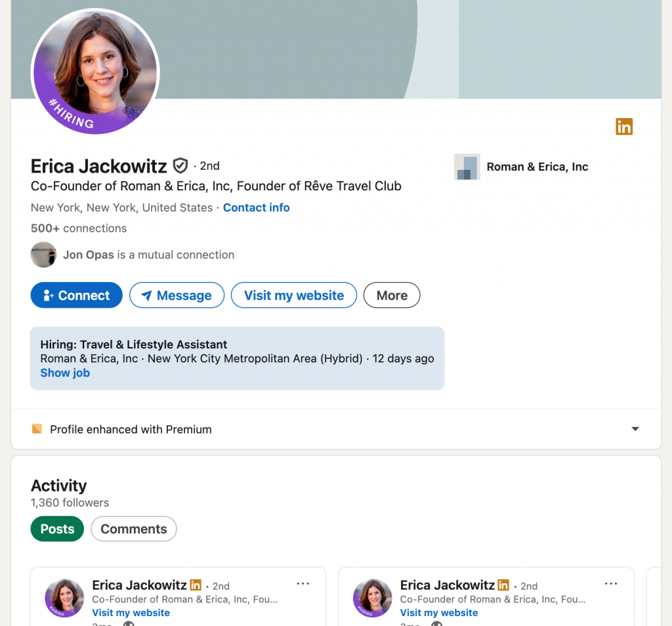Click the gold LinkedIn logo icon

tap(623, 127)
